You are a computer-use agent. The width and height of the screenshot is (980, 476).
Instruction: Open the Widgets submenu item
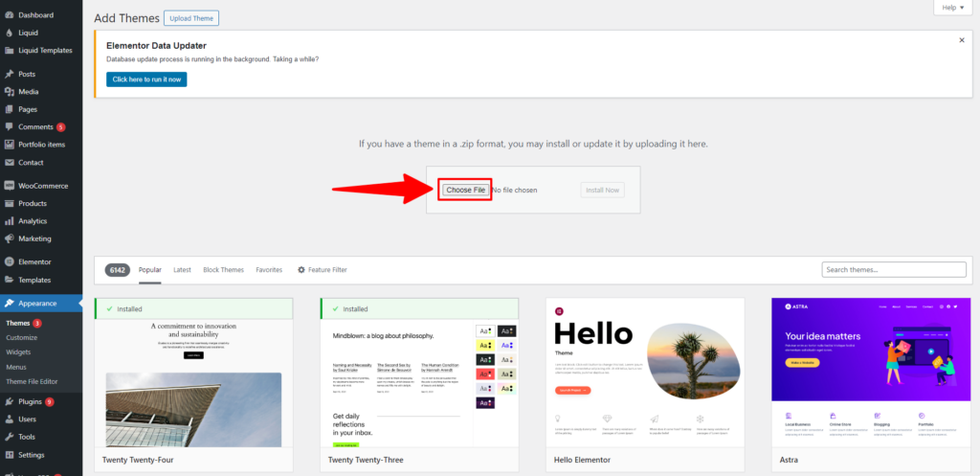point(18,352)
